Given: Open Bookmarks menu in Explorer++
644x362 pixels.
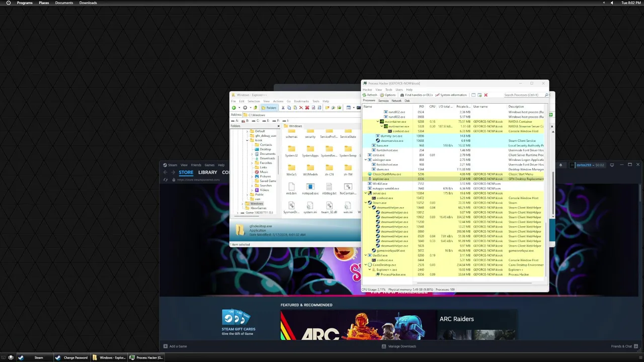Looking at the screenshot, I should click(301, 101).
